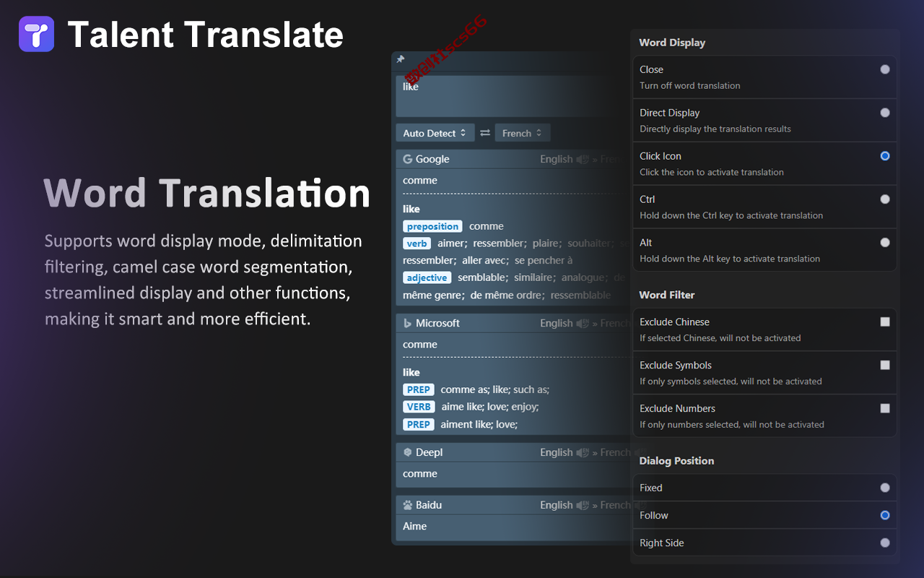Play English pronunciation in Baidu row
Viewport: 924px width, 578px height.
(583, 505)
